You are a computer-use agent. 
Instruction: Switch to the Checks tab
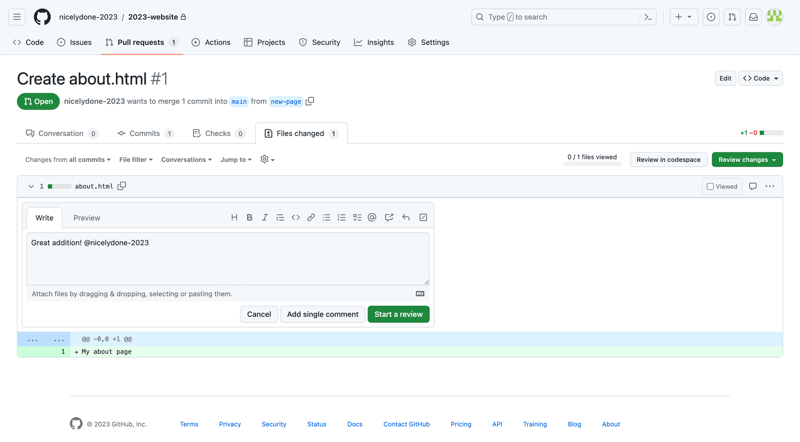[x=218, y=133]
